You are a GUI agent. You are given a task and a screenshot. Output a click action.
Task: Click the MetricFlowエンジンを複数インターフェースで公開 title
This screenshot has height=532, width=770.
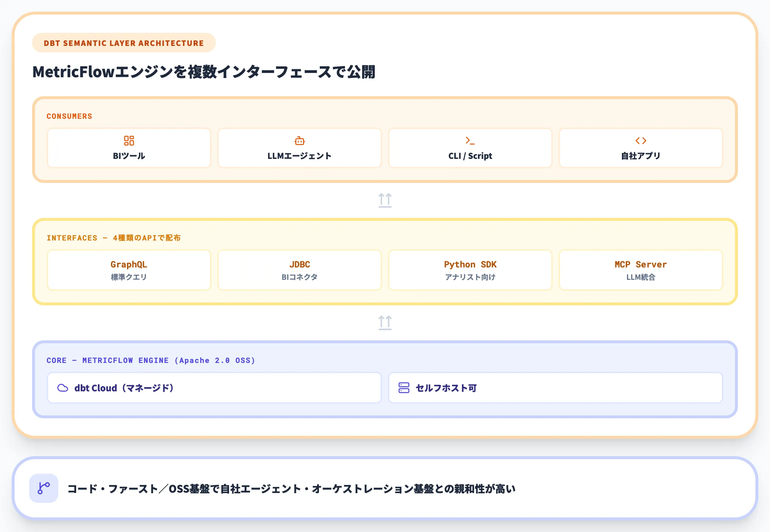point(204,72)
